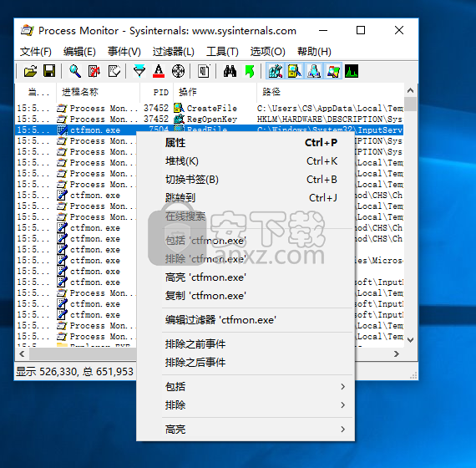Select the RegOpenKey event row

pyautogui.click(x=210, y=120)
